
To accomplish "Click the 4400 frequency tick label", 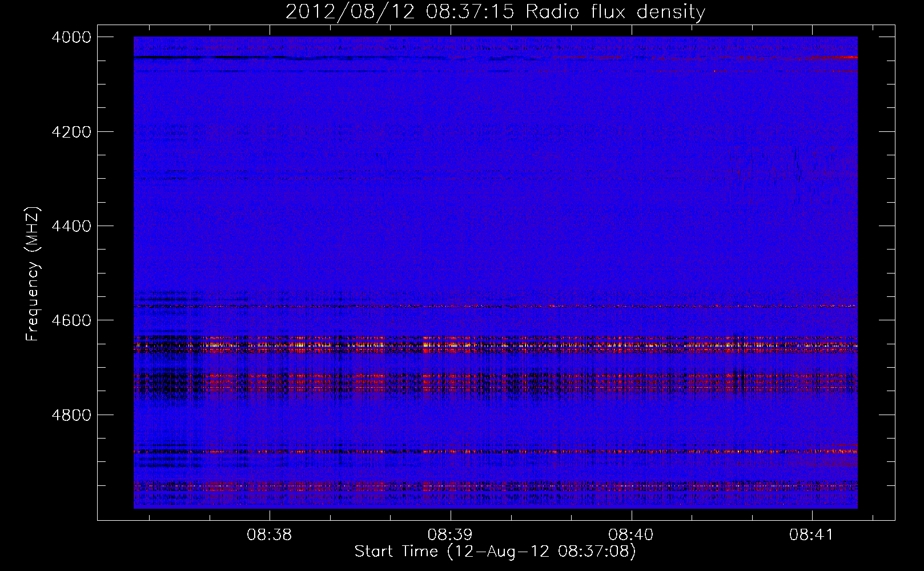I will pyautogui.click(x=71, y=226).
